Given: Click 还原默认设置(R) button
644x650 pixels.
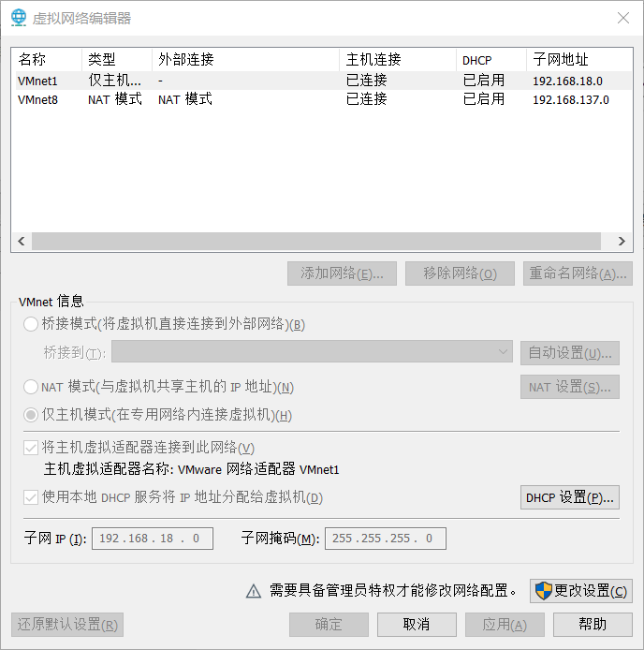Looking at the screenshot, I should click(x=67, y=625).
